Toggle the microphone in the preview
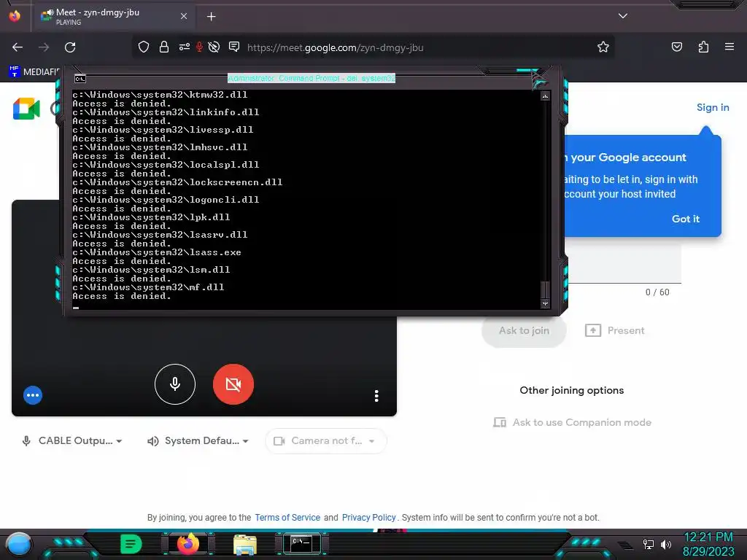 [x=175, y=384]
